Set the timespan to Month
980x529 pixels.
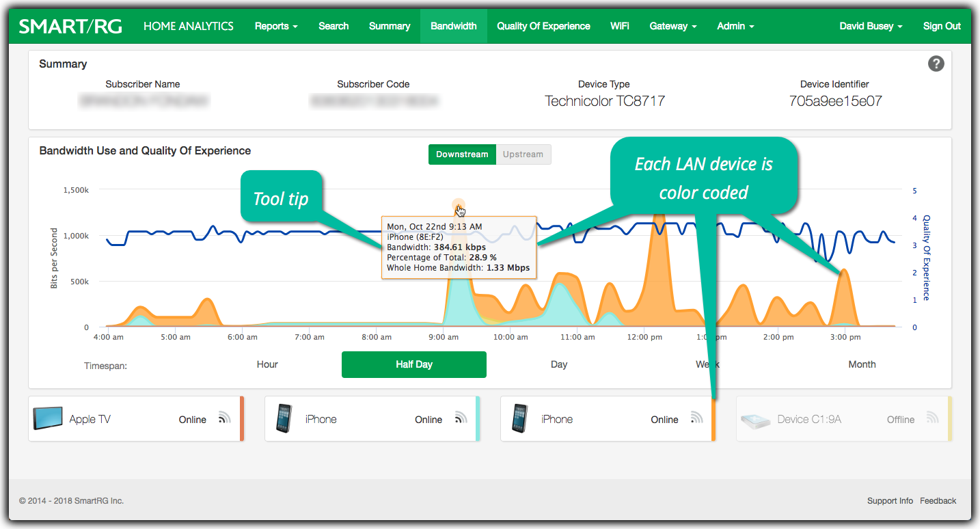click(862, 364)
